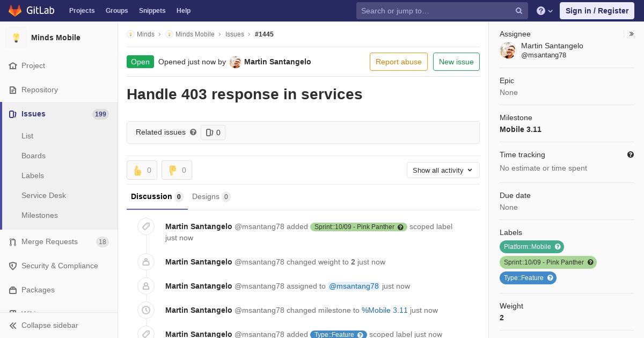Open Service Desk in the sidebar
The image size is (644, 338).
click(43, 195)
